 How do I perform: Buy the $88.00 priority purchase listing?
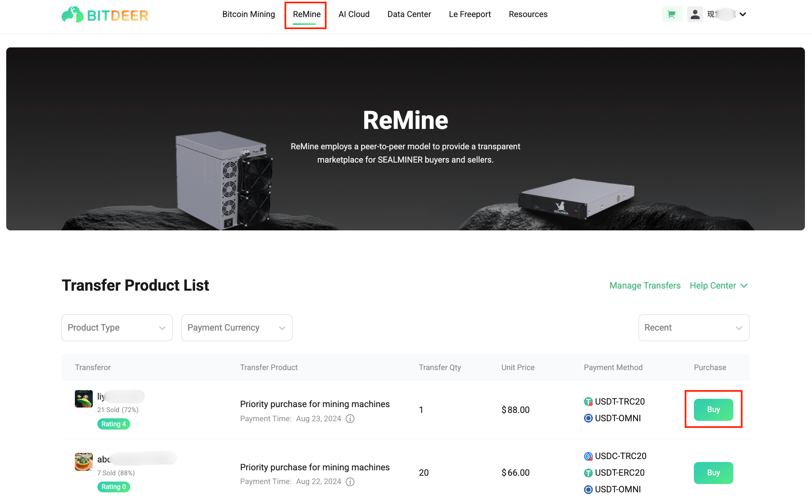713,410
